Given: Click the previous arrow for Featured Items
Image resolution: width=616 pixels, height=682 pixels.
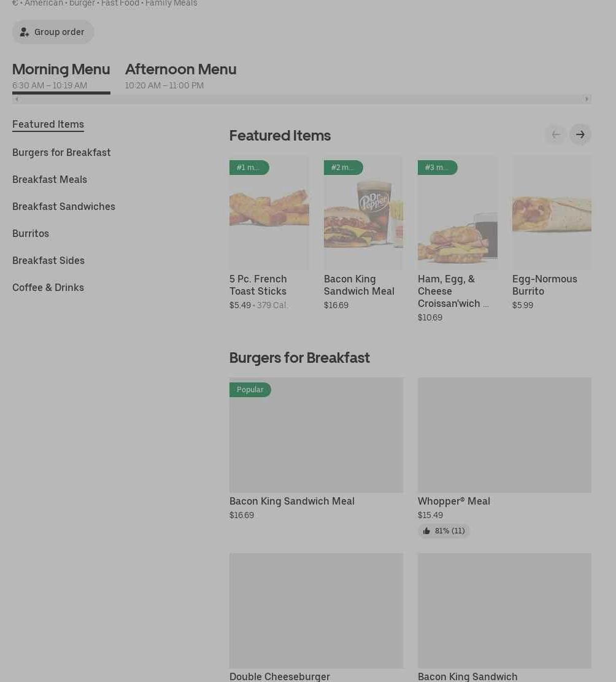Looking at the screenshot, I should click(x=555, y=134).
